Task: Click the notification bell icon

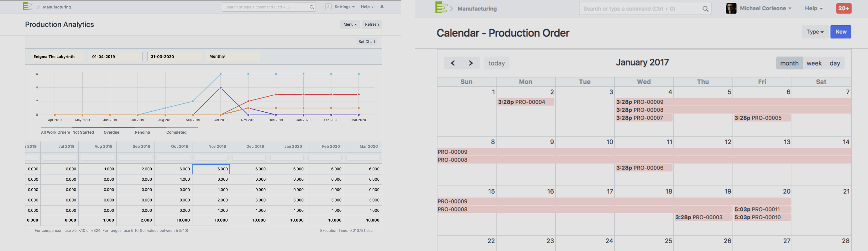Action: click(x=382, y=7)
